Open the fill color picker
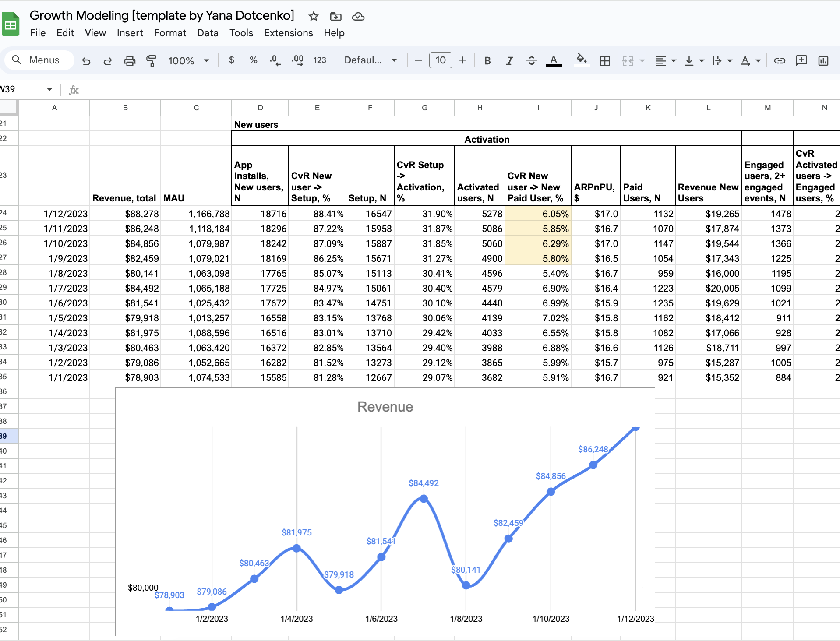840x641 pixels. point(582,60)
